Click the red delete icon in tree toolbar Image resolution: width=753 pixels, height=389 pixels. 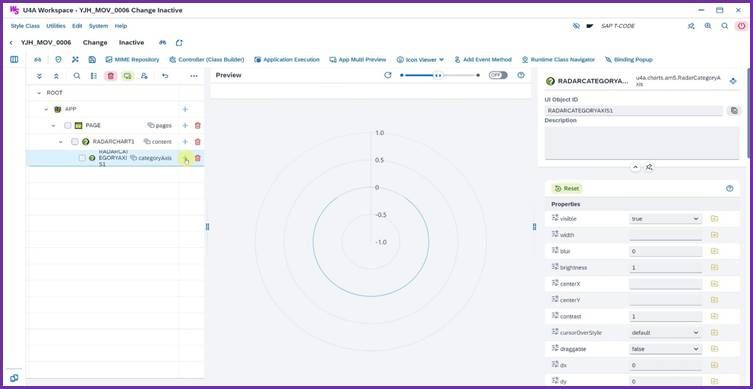[x=111, y=76]
